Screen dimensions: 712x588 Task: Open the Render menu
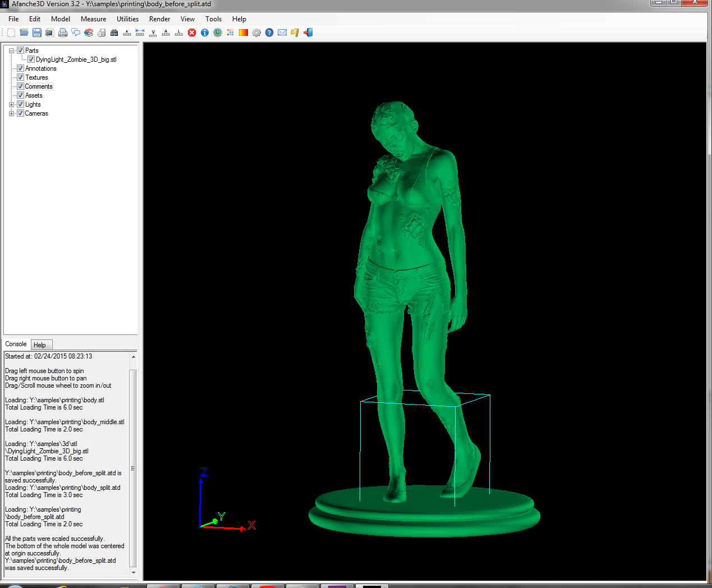point(159,19)
